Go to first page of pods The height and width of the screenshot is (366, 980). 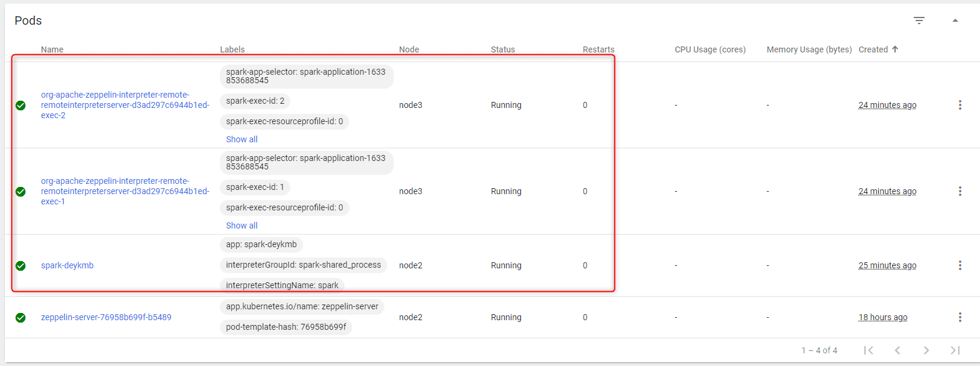pos(869,350)
